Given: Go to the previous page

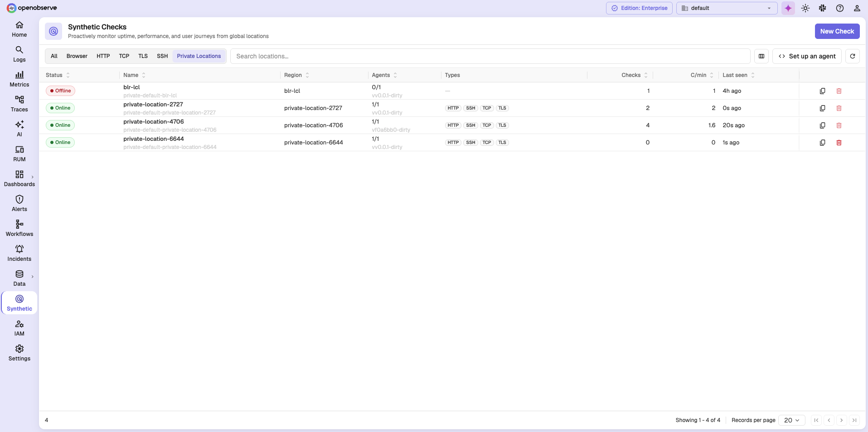Looking at the screenshot, I should [829, 420].
